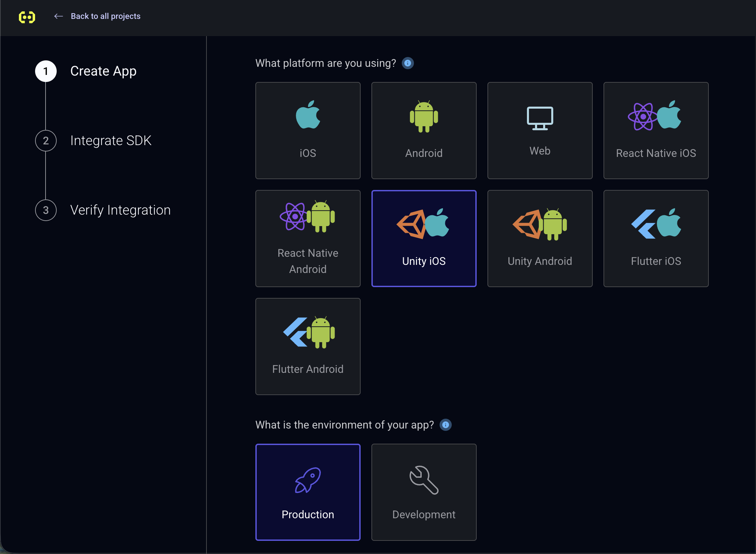Image resolution: width=756 pixels, height=554 pixels.
Task: Click environment question info icon
Action: point(445,425)
